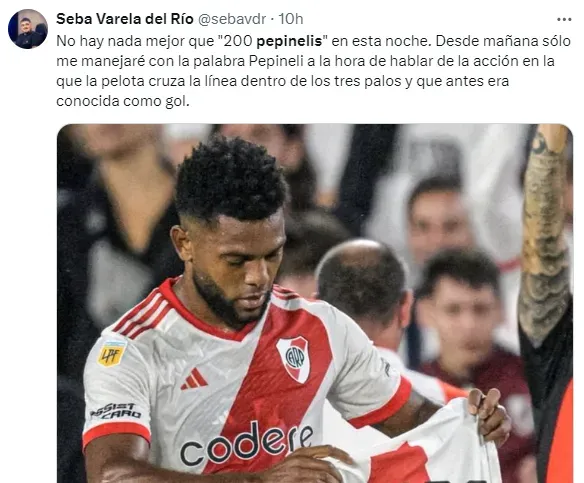Screen dimensions: 584x483
Task: Open the attached photo of the player
Action: (x=315, y=303)
